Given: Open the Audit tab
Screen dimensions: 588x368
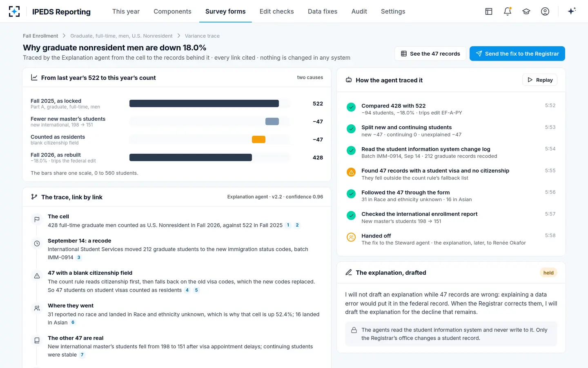Looking at the screenshot, I should [x=359, y=11].
